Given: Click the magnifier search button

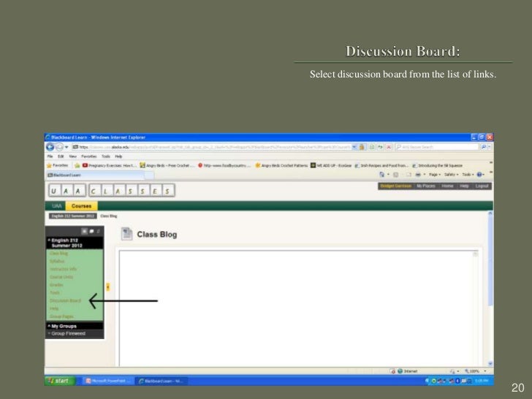Looking at the screenshot, I should click(x=484, y=147).
